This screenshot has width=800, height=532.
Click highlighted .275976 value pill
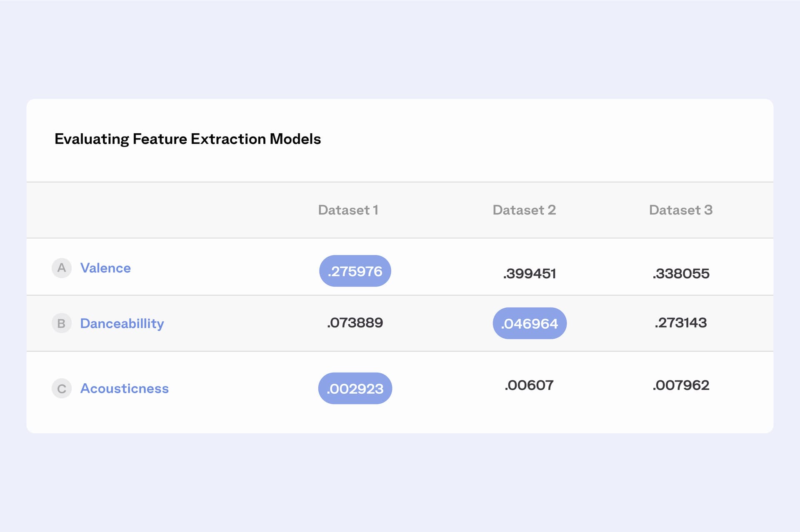[x=355, y=271]
